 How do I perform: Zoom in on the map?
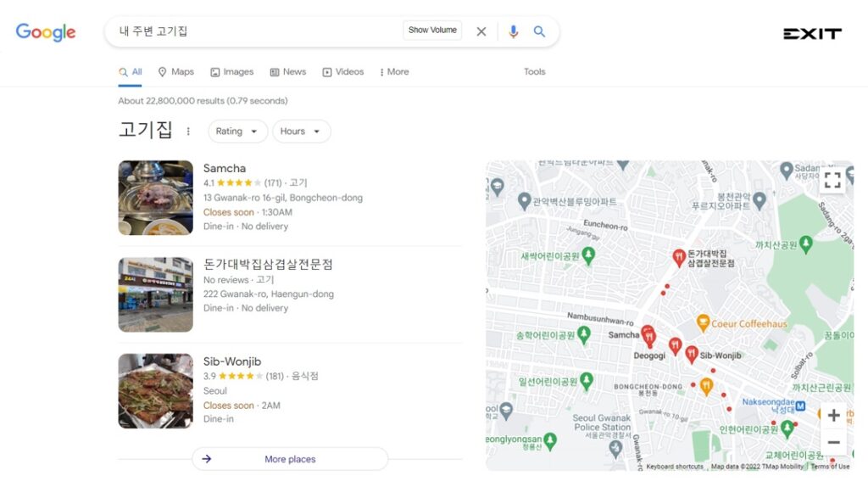tap(833, 416)
